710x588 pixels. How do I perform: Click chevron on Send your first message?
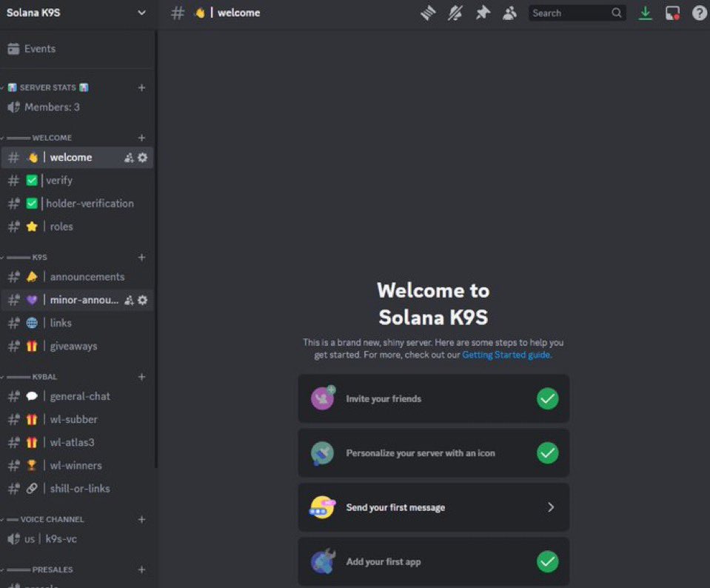551,507
